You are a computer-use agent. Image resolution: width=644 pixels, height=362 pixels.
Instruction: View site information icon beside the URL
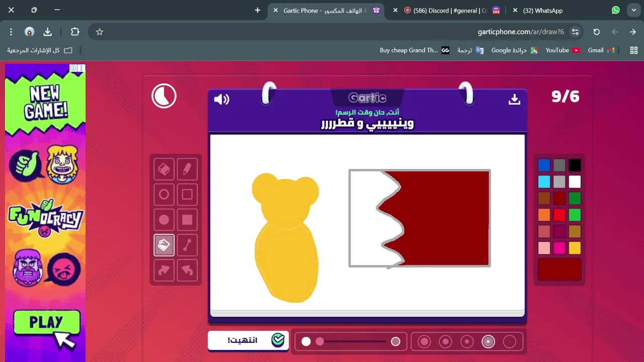click(575, 32)
